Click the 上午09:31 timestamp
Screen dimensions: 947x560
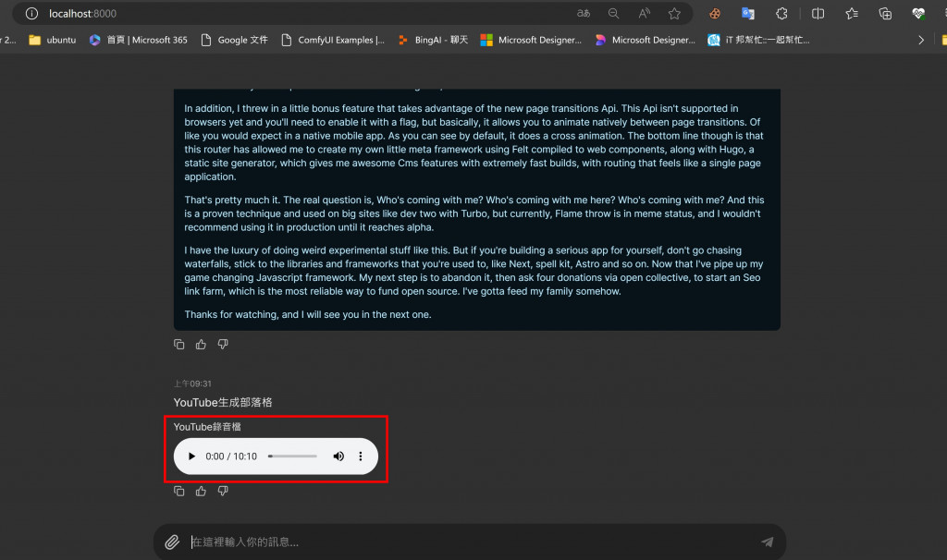(x=192, y=383)
